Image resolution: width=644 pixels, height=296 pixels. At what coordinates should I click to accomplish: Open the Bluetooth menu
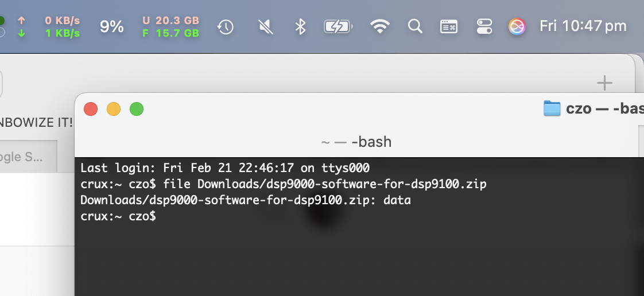coord(301,27)
